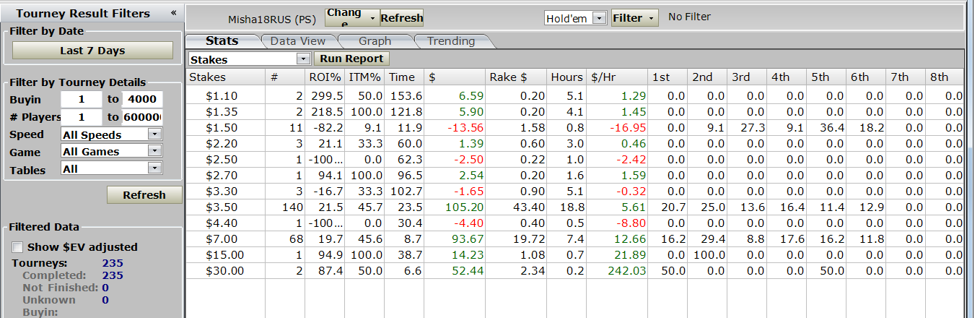Screen dimensions: 980x318
Task: Open the Speed dropdown
Action: point(154,134)
